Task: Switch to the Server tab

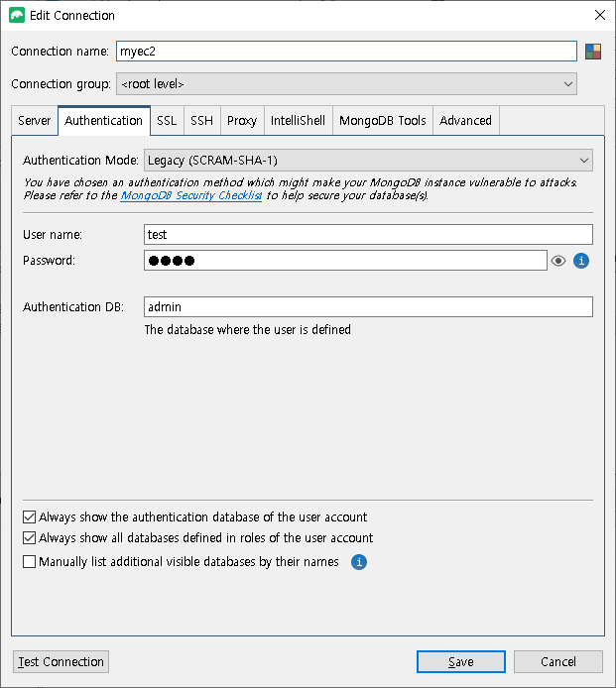Action: 35,121
